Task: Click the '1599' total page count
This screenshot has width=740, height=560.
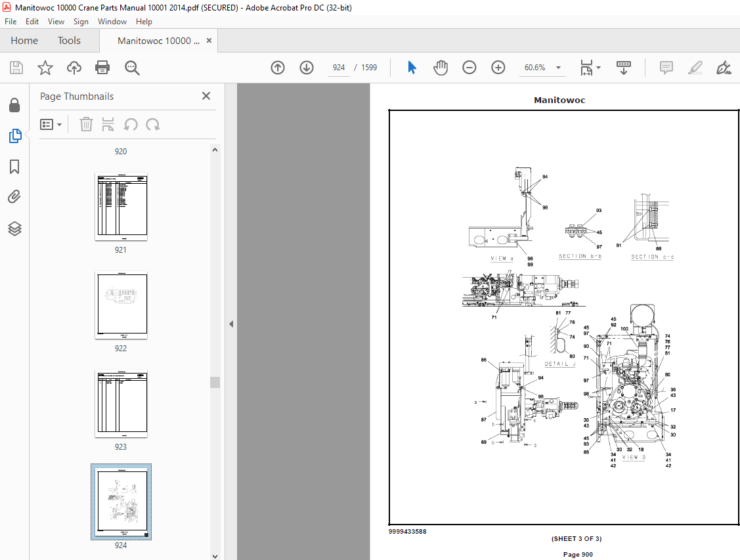Action: pos(369,68)
